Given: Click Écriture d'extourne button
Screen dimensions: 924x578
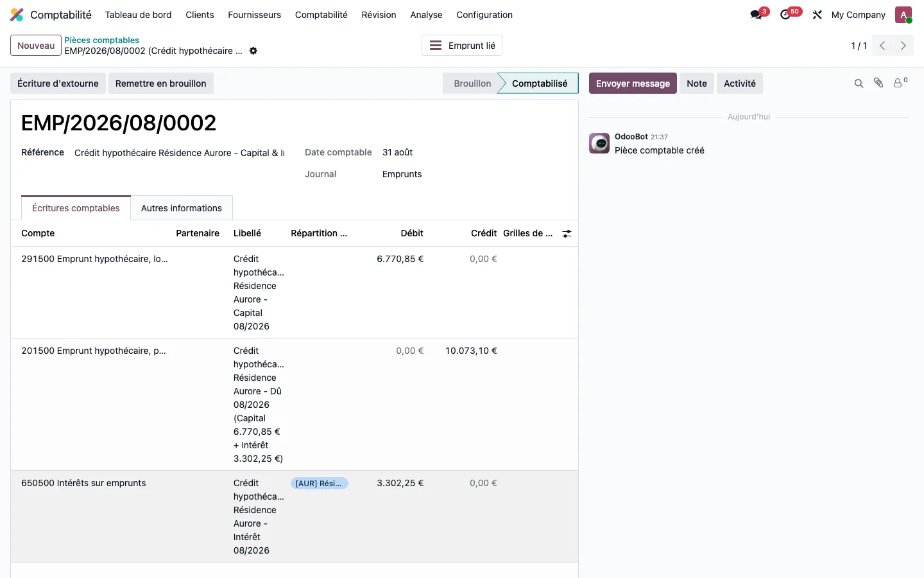Looking at the screenshot, I should [x=58, y=83].
